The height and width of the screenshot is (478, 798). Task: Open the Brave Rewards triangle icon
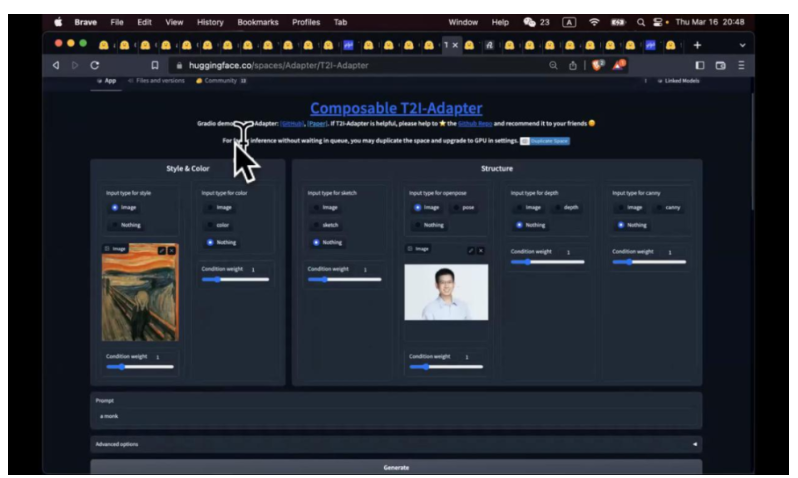coord(619,65)
